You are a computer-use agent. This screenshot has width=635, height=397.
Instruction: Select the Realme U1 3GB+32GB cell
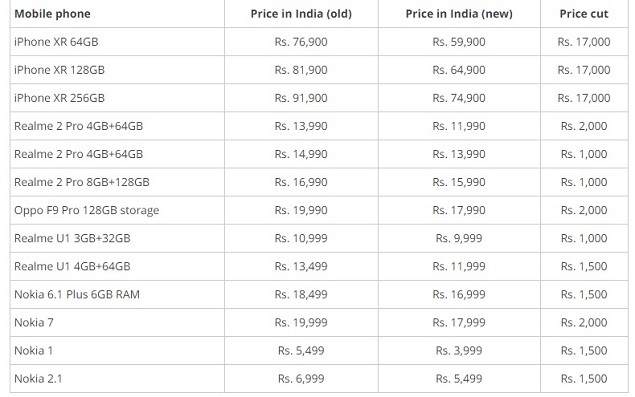click(x=72, y=238)
